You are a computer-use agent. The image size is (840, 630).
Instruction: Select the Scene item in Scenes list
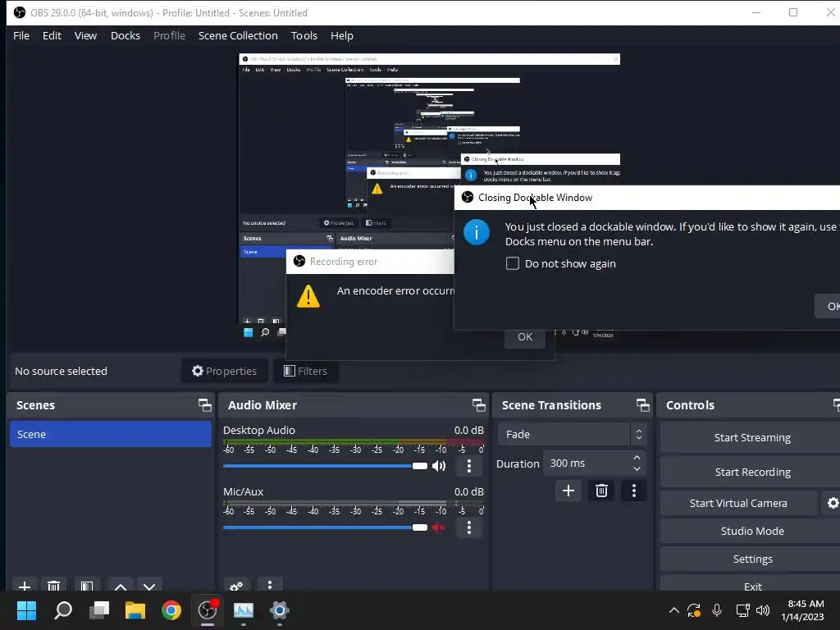click(111, 434)
